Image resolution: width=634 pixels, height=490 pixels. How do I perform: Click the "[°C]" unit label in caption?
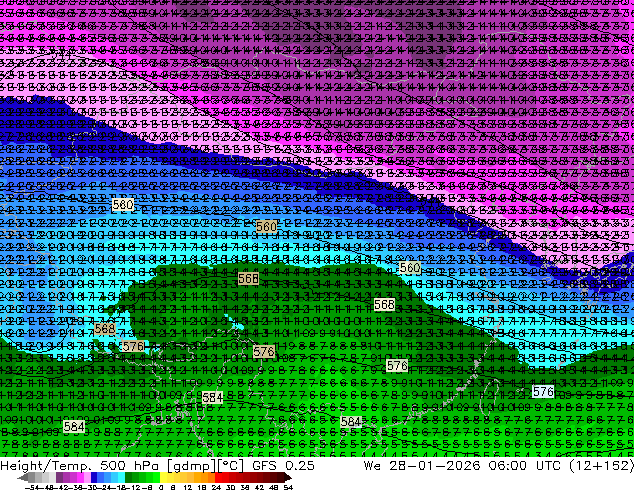231,466
